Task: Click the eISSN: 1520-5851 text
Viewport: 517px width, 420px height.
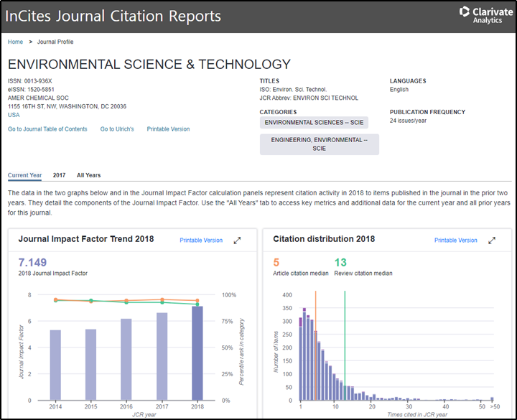Action: point(31,89)
